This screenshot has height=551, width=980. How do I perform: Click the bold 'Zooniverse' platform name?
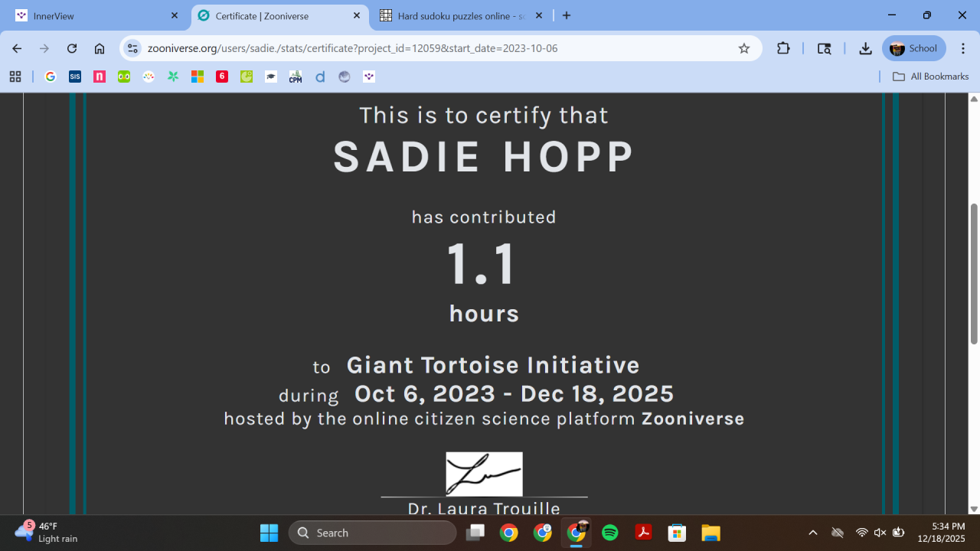[x=693, y=419]
